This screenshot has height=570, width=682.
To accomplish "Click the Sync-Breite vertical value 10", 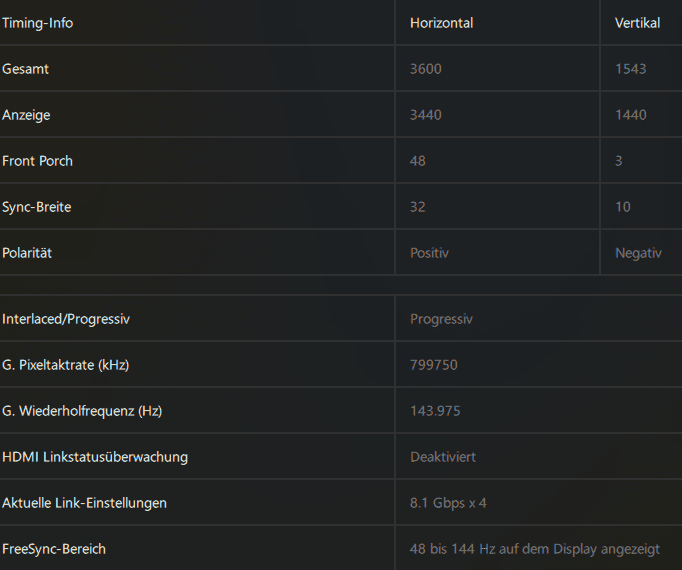I will [623, 207].
